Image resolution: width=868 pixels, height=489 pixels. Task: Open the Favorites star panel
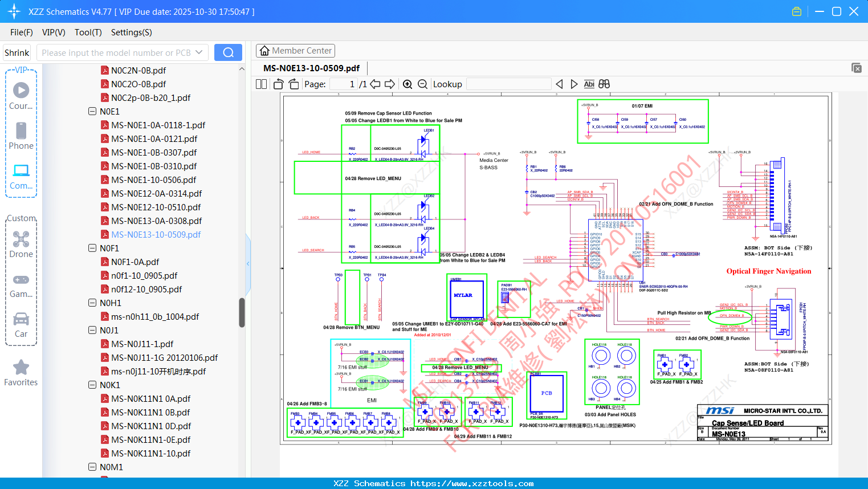21,373
